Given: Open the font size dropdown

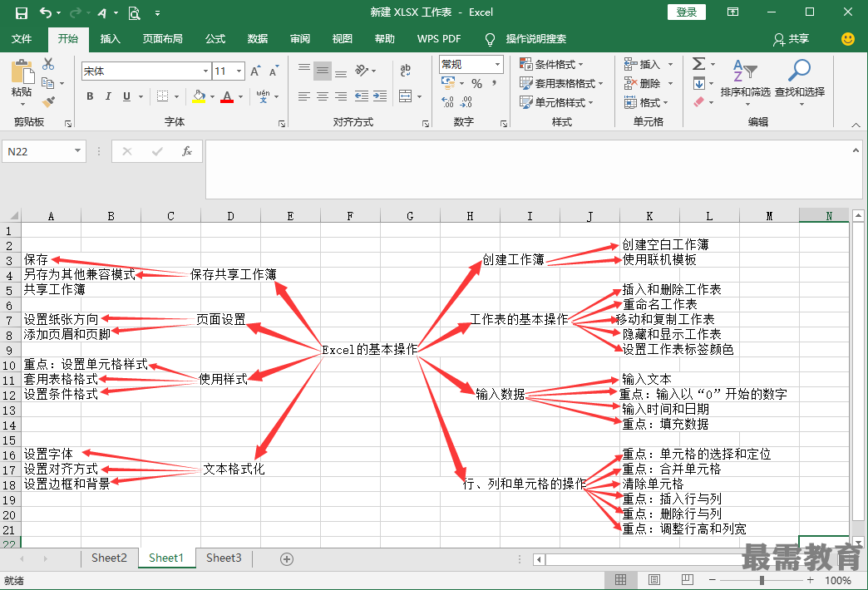Looking at the screenshot, I should pos(239,71).
